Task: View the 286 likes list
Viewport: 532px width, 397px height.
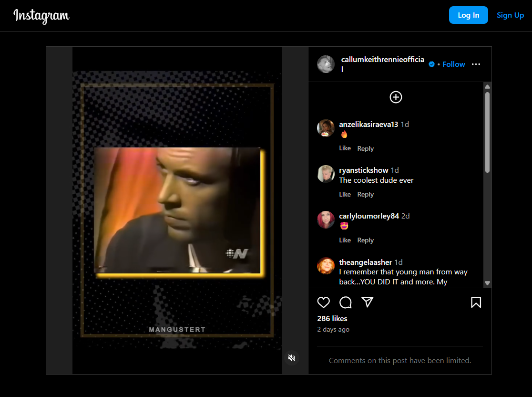Action: click(x=332, y=319)
